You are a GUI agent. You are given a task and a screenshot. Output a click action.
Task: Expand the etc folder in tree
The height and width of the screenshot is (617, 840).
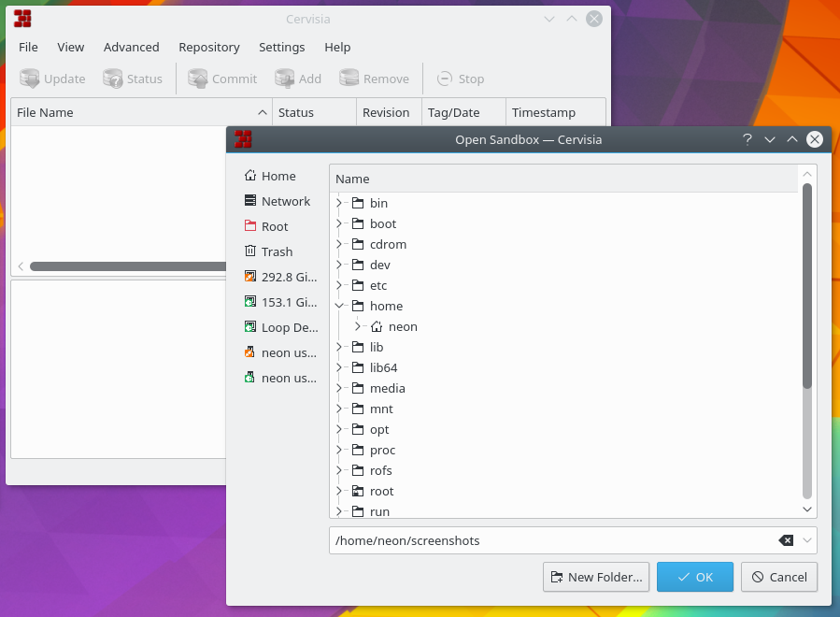[x=339, y=285]
